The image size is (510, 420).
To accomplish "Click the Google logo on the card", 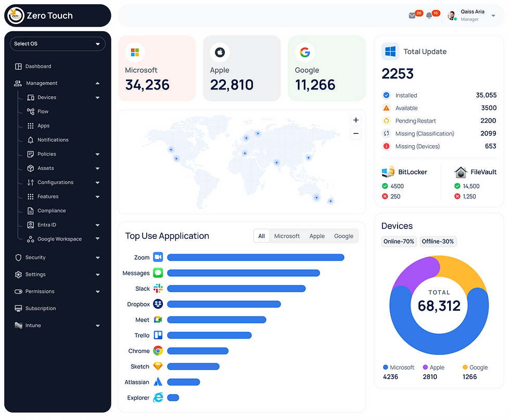I will click(305, 53).
